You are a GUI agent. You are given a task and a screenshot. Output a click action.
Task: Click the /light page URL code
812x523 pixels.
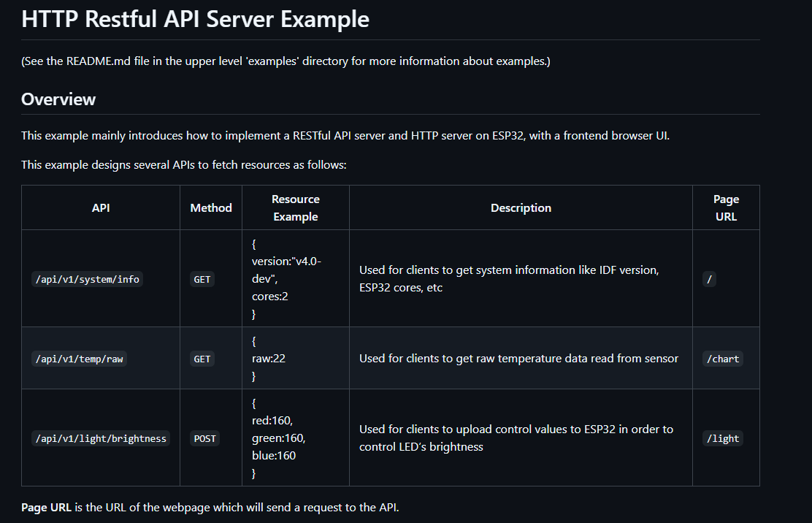click(722, 439)
